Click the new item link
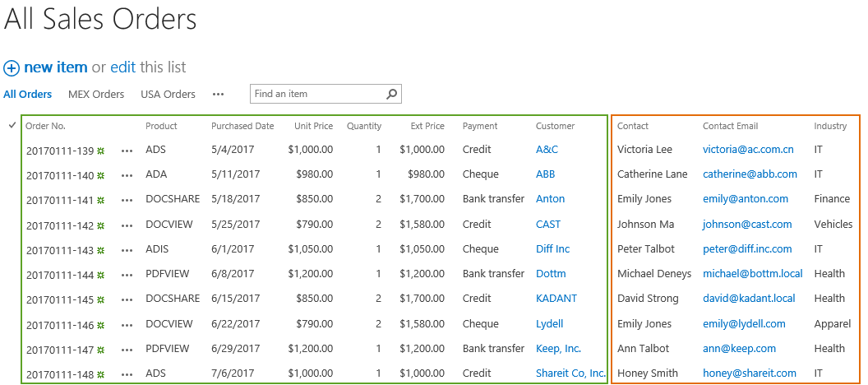This screenshot has width=868, height=385. [55, 67]
